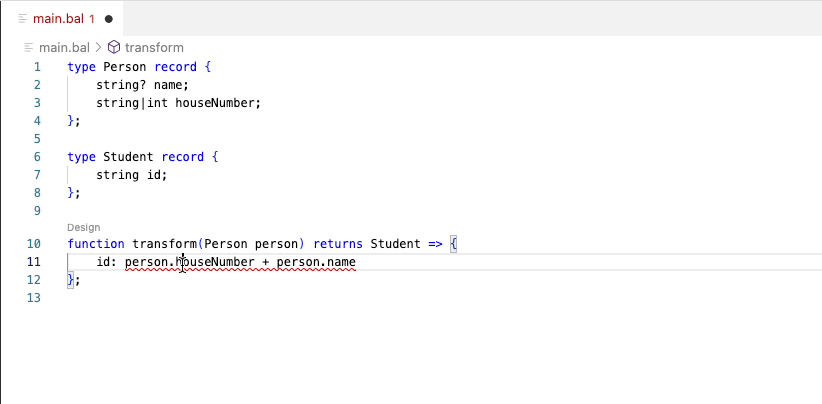Viewport: 822px width, 404px height.
Task: Click the closing '};' on line 8
Action: pos(74,193)
